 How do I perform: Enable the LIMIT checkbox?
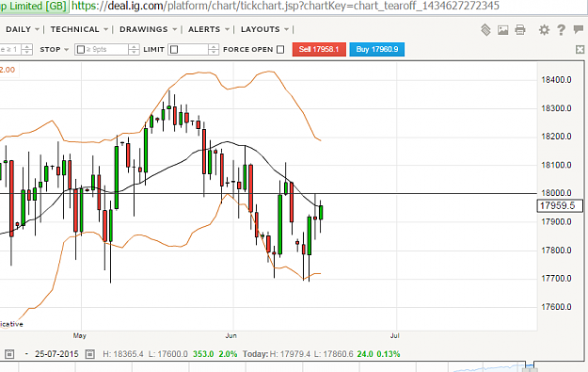pos(174,49)
